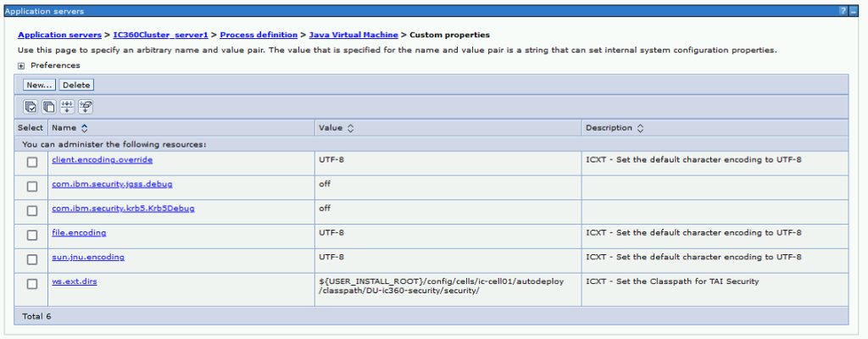868x339 pixels.
Task: Click the Clear Filter Value icon
Action: (x=86, y=107)
